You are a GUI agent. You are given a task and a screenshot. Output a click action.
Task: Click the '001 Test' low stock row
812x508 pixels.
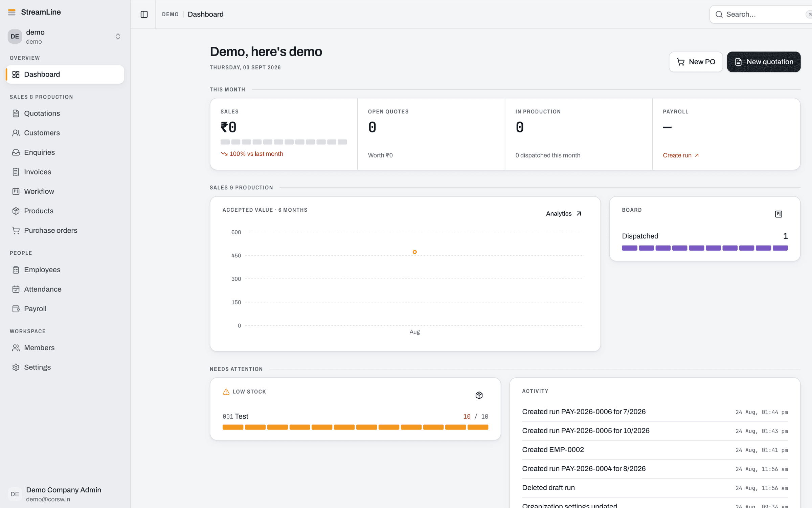coord(355,421)
